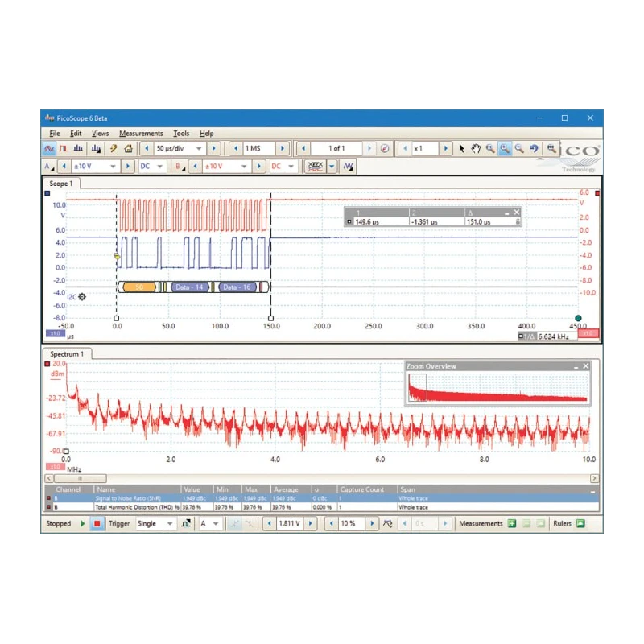The image size is (644, 644).
Task: Click the Data - 14 decoded packet
Action: tap(190, 287)
